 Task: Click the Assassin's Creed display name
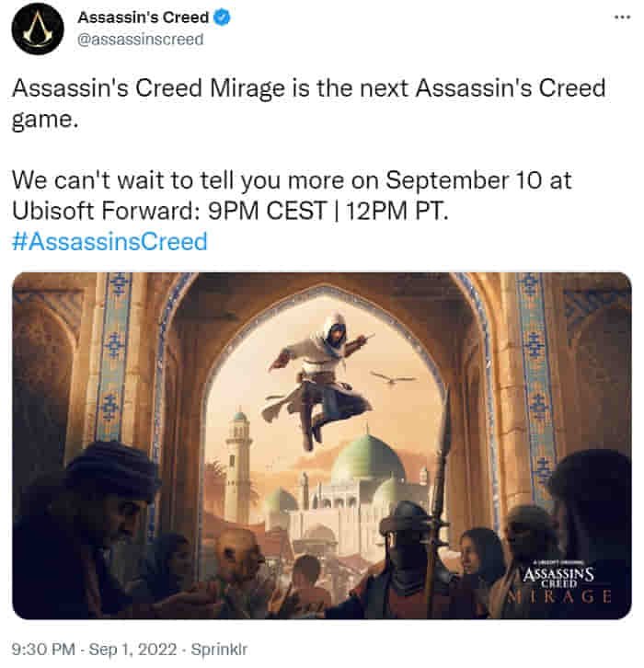tap(143, 17)
